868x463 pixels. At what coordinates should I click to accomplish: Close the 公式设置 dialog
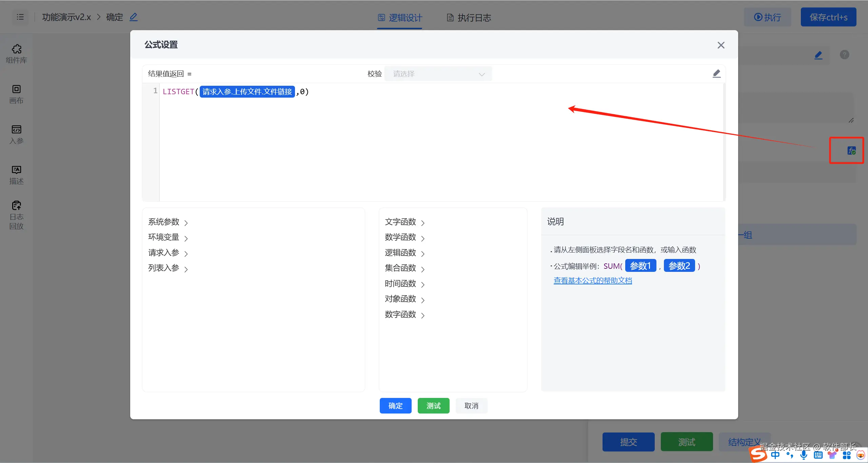point(721,45)
